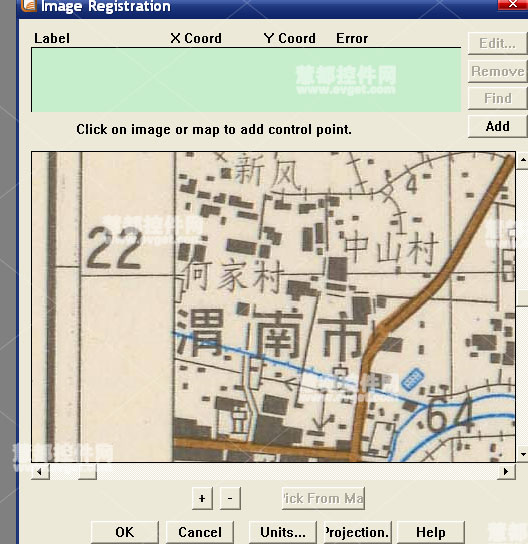The height and width of the screenshot is (544, 528).
Task: Click the Find button
Action: [x=497, y=99]
